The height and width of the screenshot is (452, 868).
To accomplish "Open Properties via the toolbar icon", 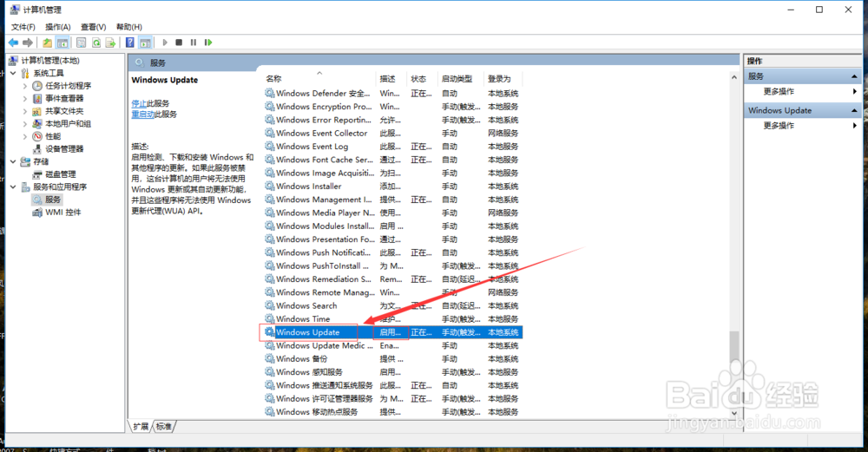I will [82, 43].
